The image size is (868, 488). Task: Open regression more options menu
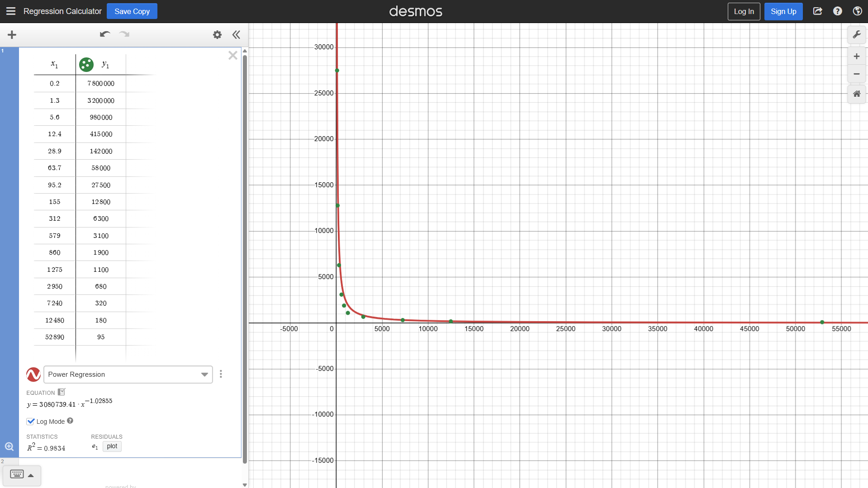pyautogui.click(x=221, y=374)
